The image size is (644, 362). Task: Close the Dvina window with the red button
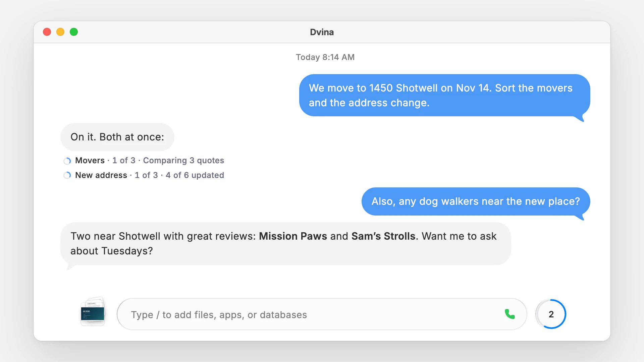[47, 32]
